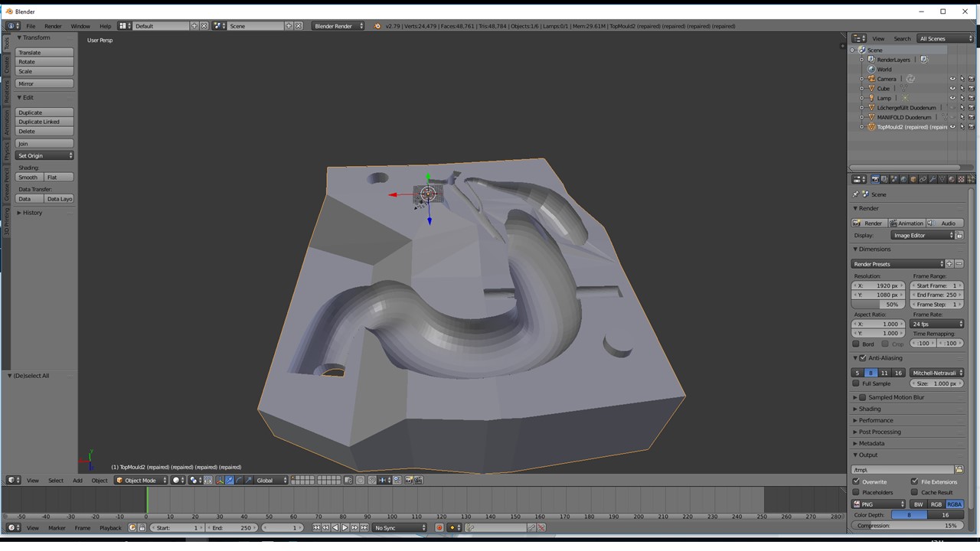Open the File menu

point(31,26)
